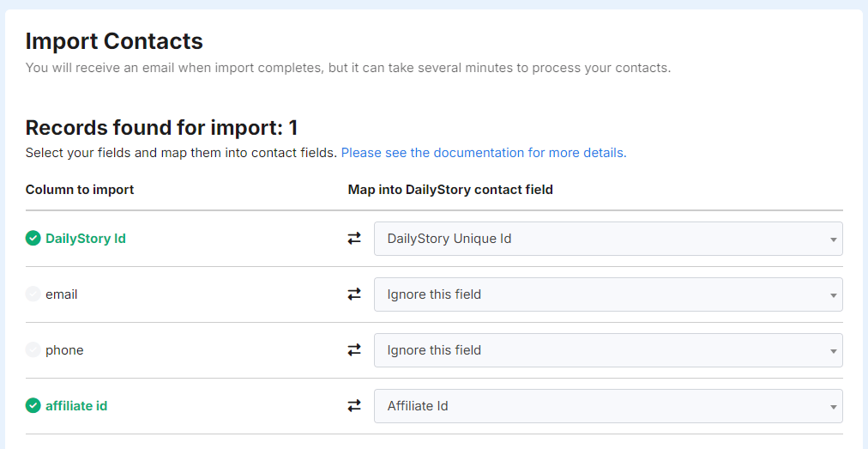Expand the phone row's Ignore this field dropdown
The image size is (868, 449).
pyautogui.click(x=608, y=350)
